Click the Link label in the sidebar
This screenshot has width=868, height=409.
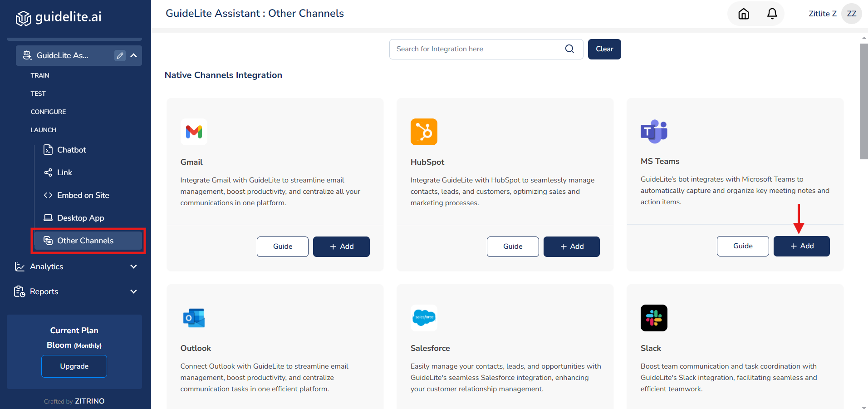(64, 172)
